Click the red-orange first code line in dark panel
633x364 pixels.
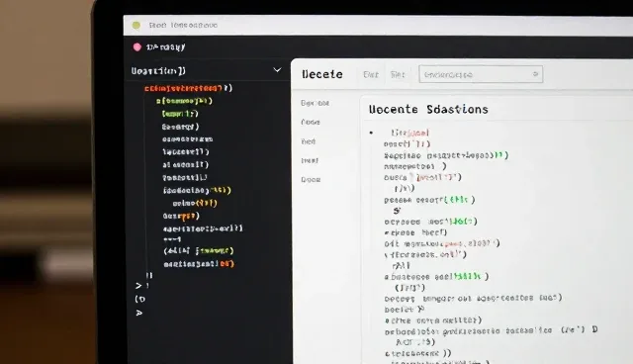[x=188, y=88]
